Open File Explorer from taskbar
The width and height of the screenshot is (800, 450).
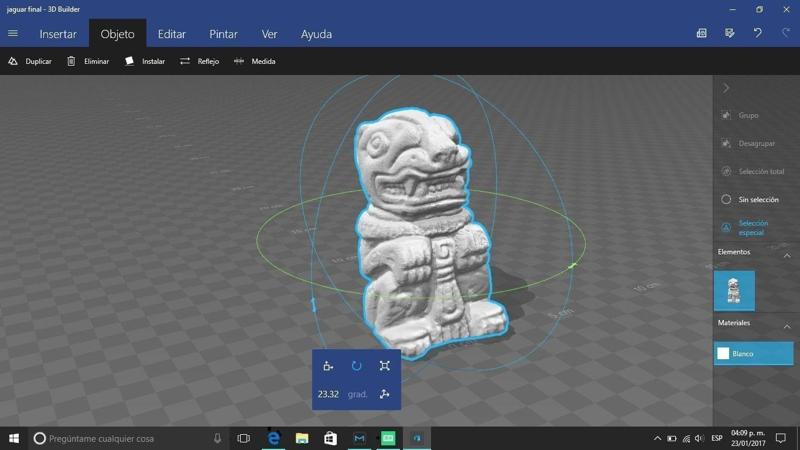pos(302,438)
